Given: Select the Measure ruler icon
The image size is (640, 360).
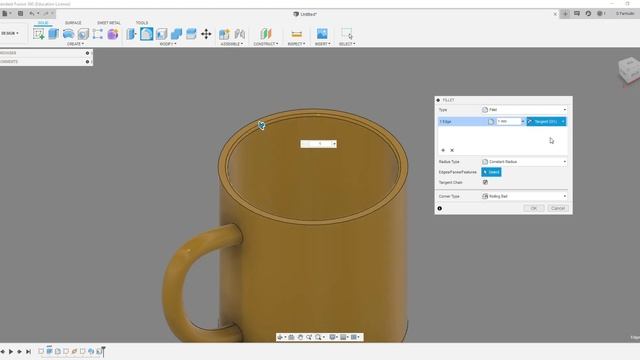Looking at the screenshot, I should coord(297,34).
